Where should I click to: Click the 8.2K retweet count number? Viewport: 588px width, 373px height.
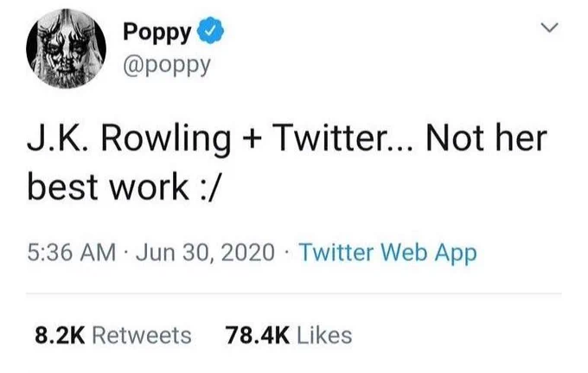(x=60, y=336)
